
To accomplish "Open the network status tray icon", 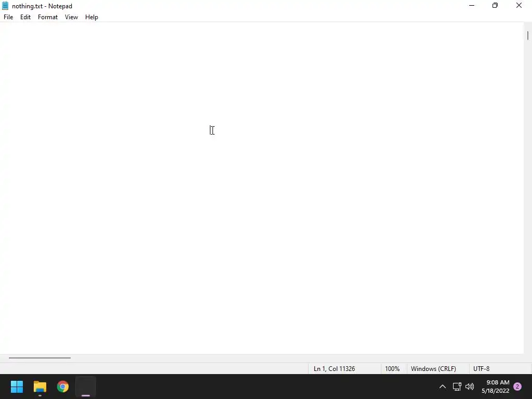I will click(457, 387).
